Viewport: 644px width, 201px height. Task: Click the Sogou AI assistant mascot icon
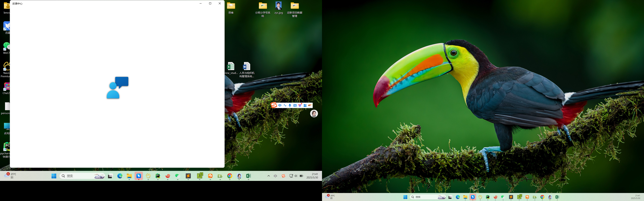click(x=310, y=105)
